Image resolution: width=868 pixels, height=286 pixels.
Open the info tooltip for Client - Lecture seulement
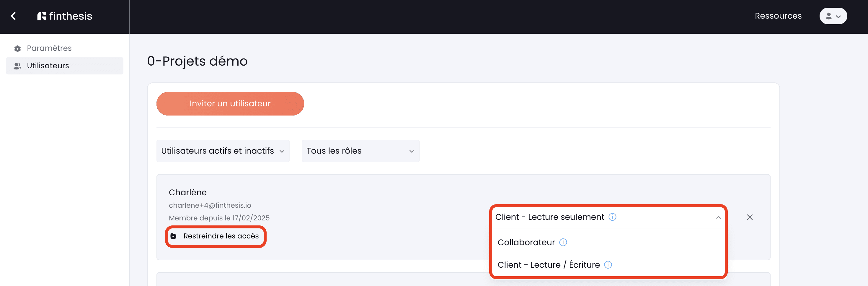[x=613, y=217]
